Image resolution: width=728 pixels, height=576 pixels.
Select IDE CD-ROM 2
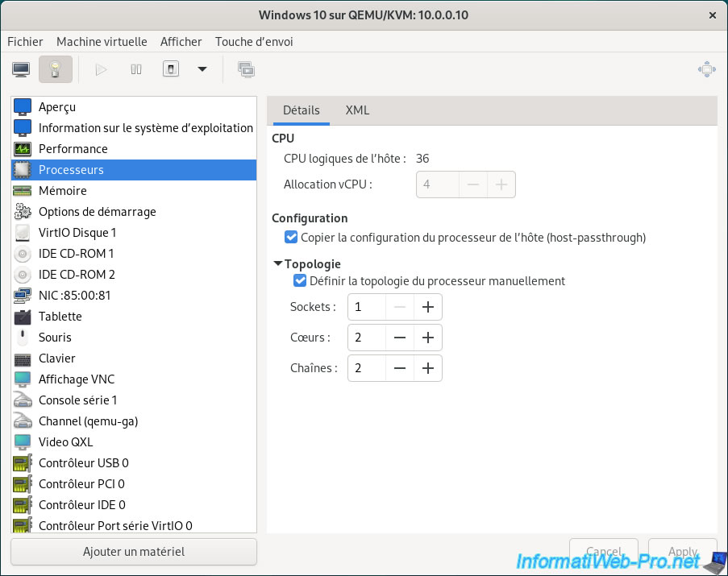134,275
